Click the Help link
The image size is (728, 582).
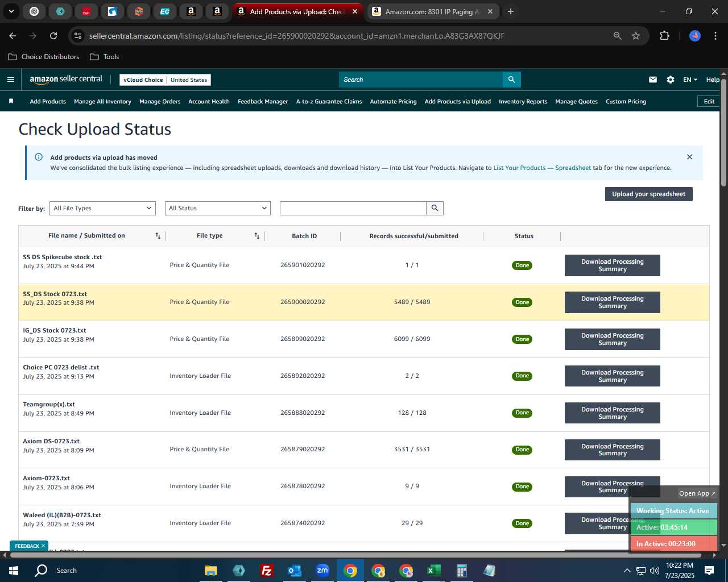713,80
